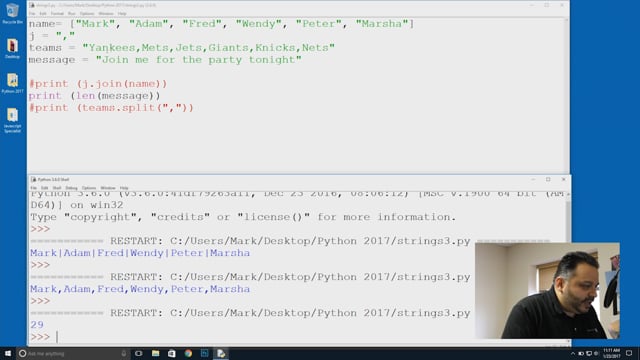The height and width of the screenshot is (360, 640).
Task: Open File Explorer from the taskbar
Action: pyautogui.click(x=156, y=353)
